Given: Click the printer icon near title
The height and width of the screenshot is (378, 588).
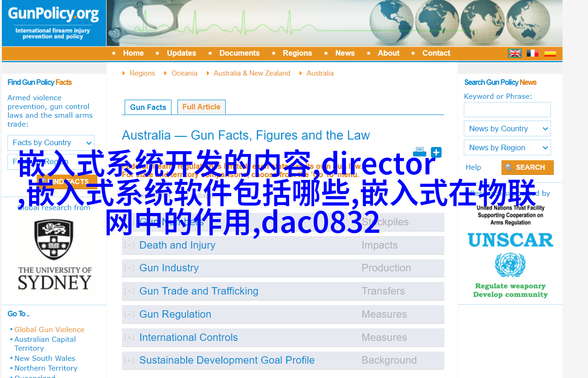Looking at the screenshot, I should (x=419, y=152).
